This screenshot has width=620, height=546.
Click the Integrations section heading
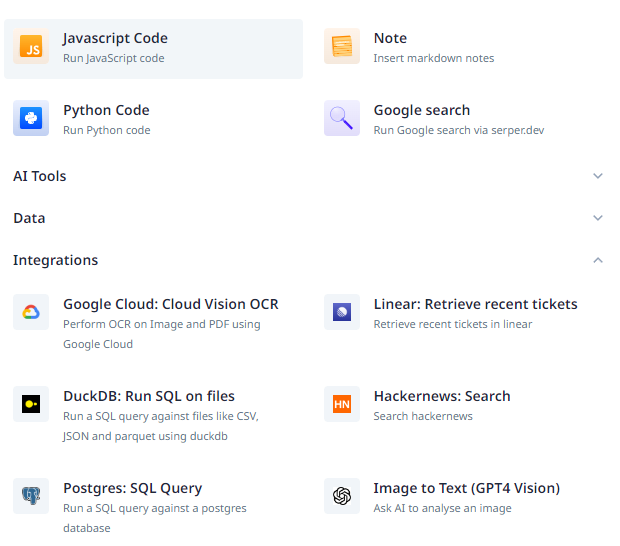click(55, 260)
